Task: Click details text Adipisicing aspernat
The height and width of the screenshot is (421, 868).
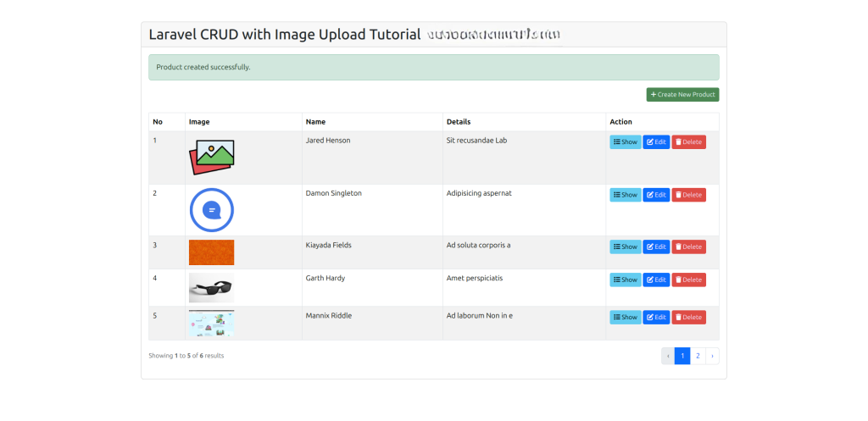Action: point(479,193)
